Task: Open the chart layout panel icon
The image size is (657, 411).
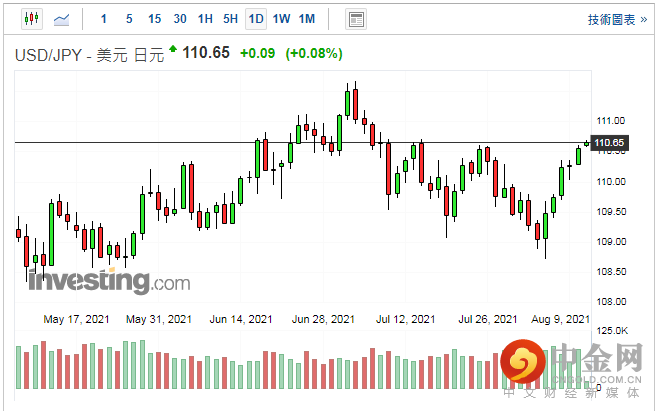Action: [355, 19]
